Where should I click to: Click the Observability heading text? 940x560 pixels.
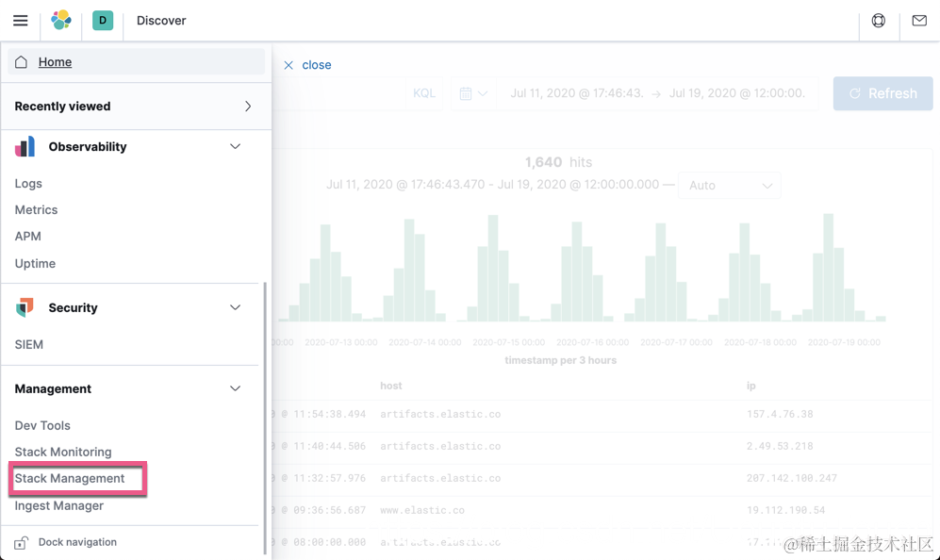[x=88, y=147]
